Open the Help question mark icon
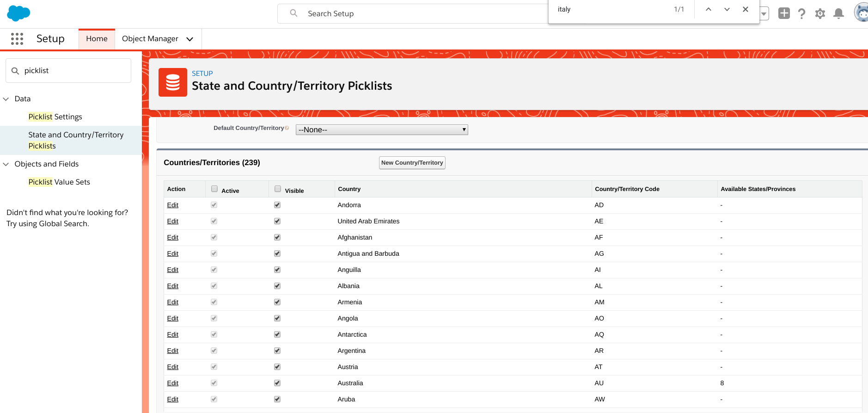This screenshot has height=413, width=868. click(x=802, y=13)
